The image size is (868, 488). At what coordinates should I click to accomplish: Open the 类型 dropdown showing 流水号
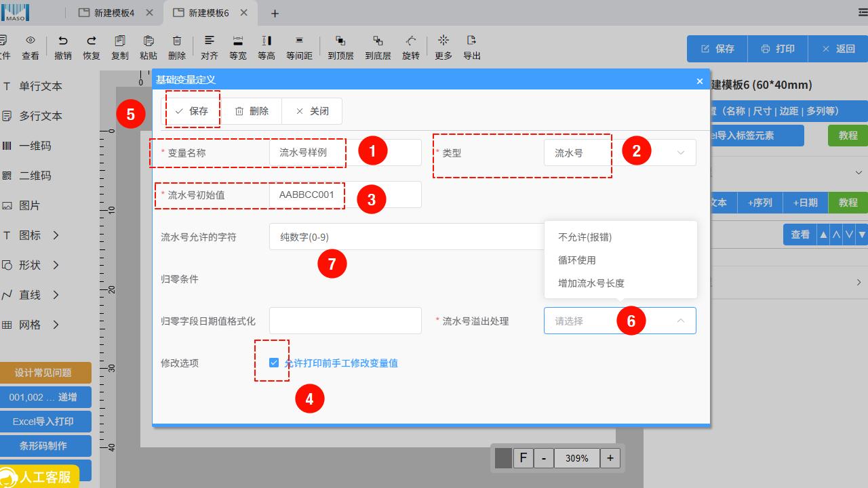click(x=619, y=153)
